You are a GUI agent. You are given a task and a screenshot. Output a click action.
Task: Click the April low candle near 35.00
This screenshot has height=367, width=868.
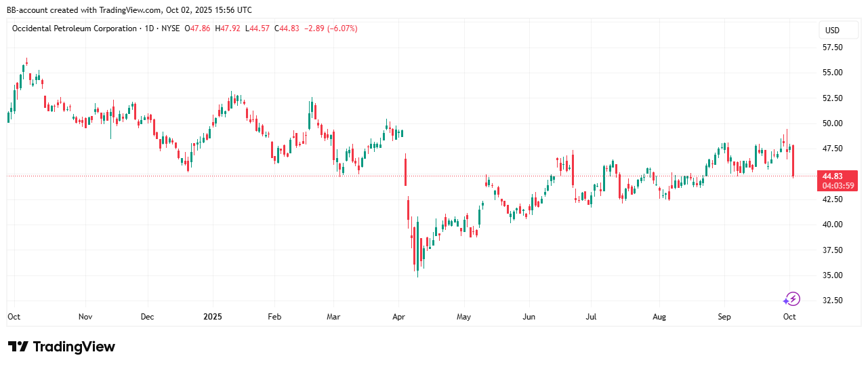click(x=417, y=261)
